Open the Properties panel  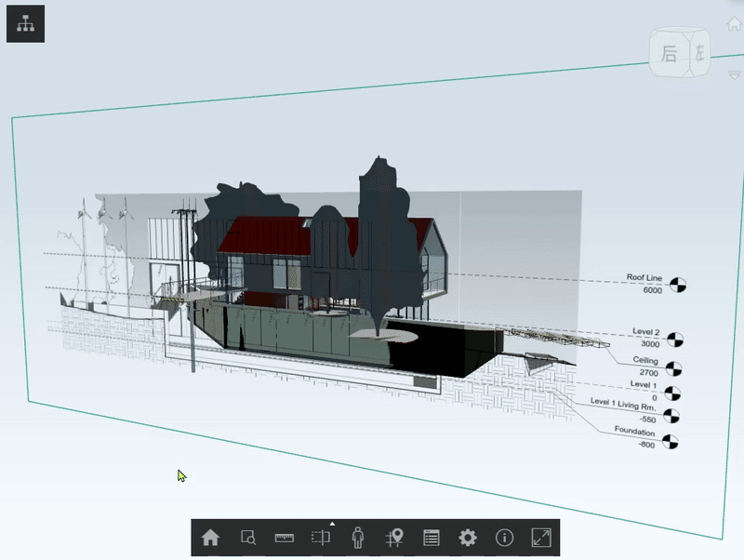(432, 538)
